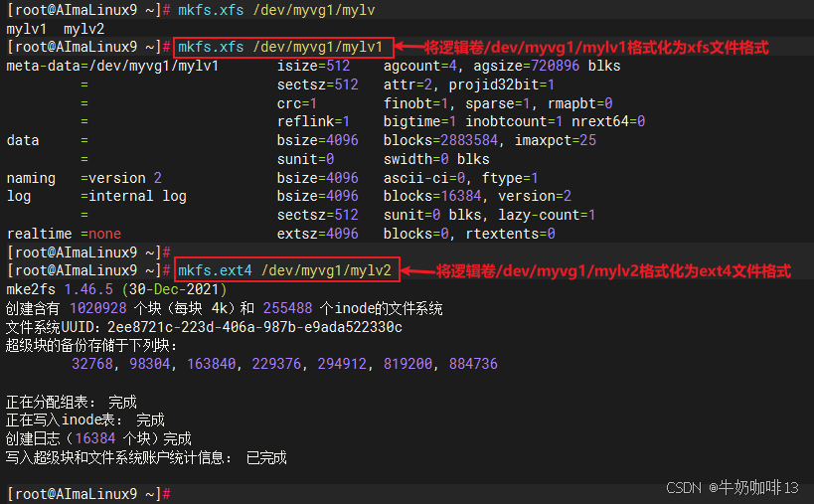Click the 'bigtime=1' value

pos(420,121)
